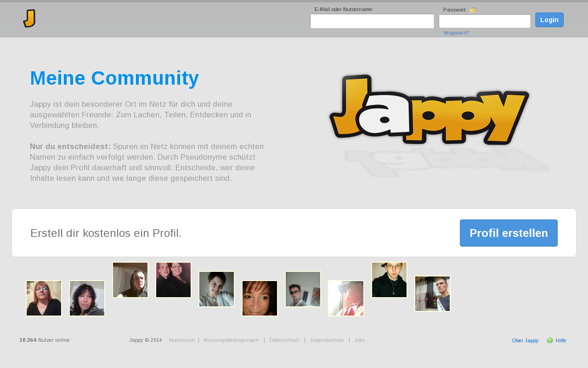Click the lock icon next to Passwort
588x368 pixels.
(x=473, y=10)
